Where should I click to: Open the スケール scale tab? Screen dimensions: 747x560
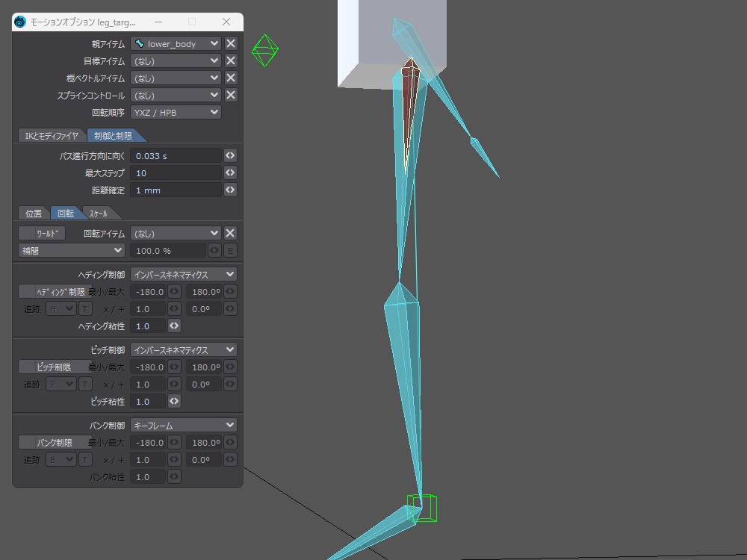coord(98,214)
